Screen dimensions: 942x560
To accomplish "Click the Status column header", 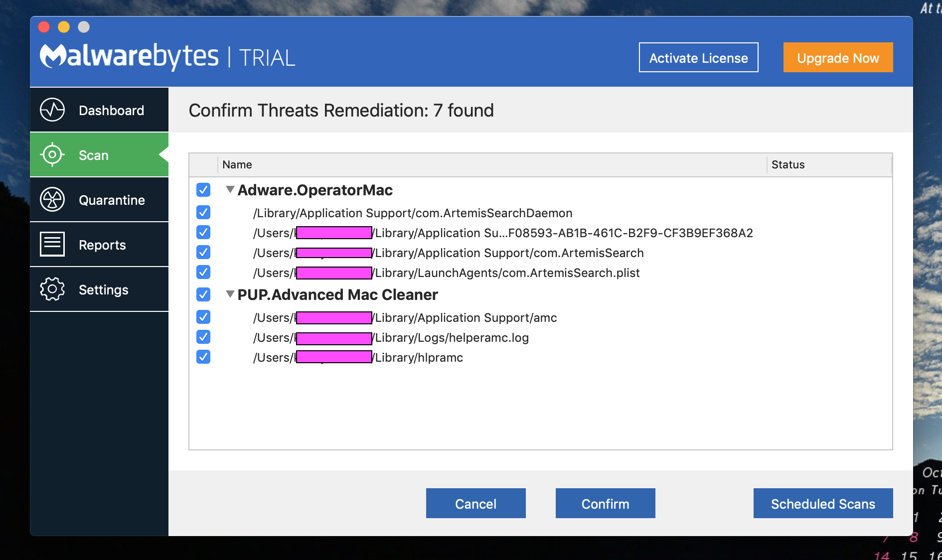I will click(829, 165).
